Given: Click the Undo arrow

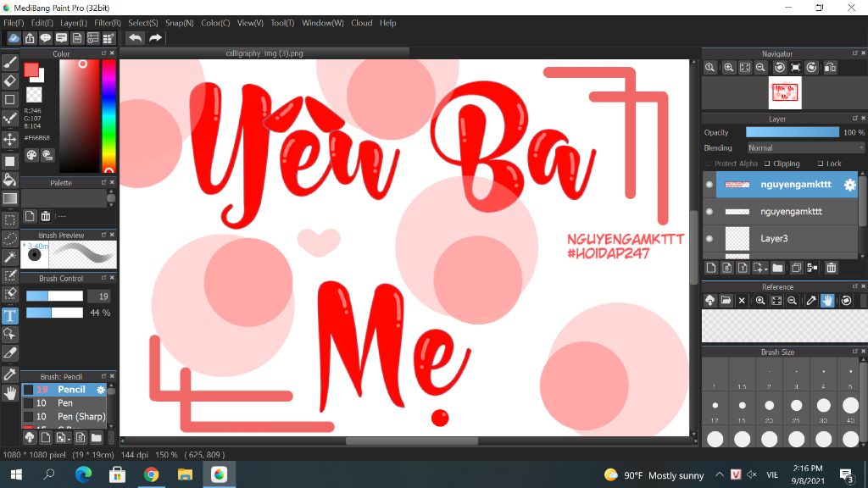Looking at the screenshot, I should (135, 37).
